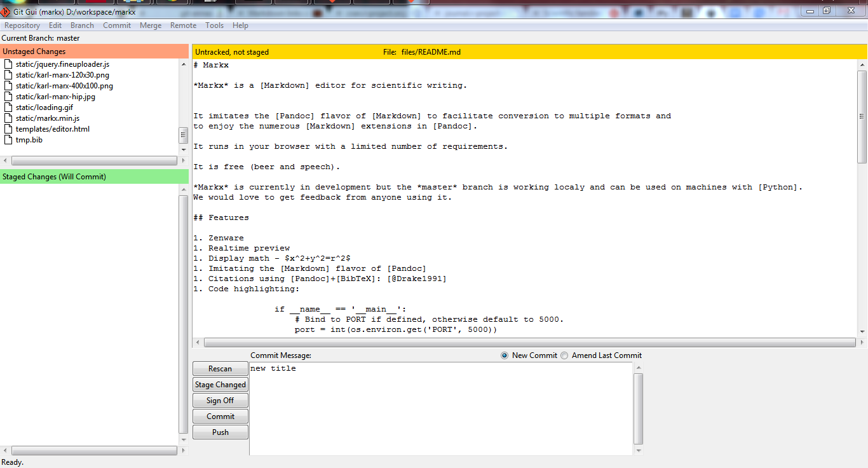This screenshot has width=868, height=468.
Task: Click the commit message vertical scrollbar
Action: (639, 409)
